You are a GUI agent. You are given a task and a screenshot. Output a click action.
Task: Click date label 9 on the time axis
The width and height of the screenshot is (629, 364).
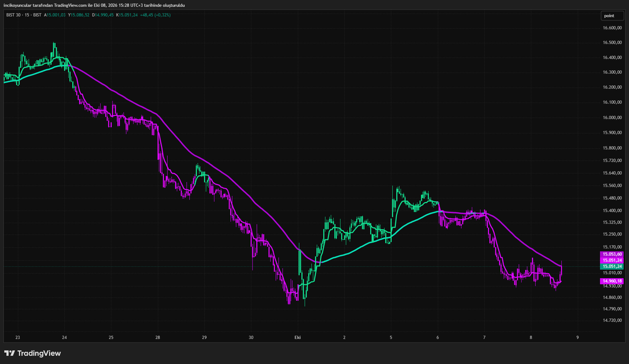coord(577,338)
